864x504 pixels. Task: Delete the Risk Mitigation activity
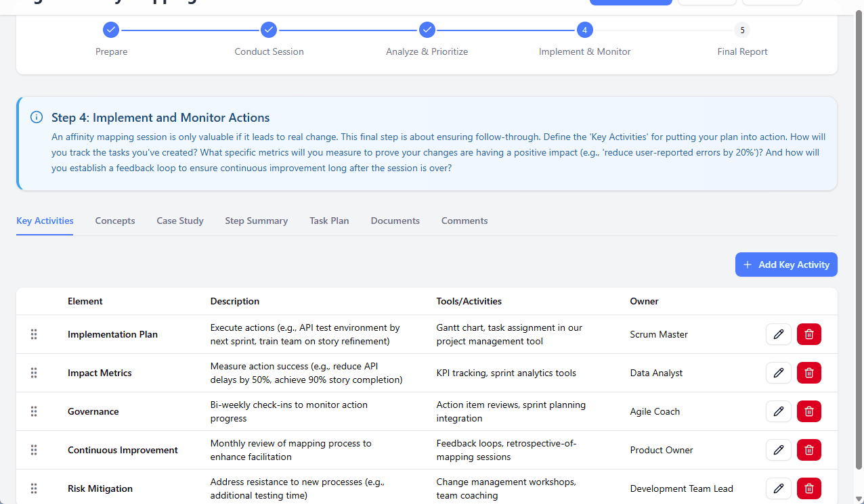(x=808, y=488)
